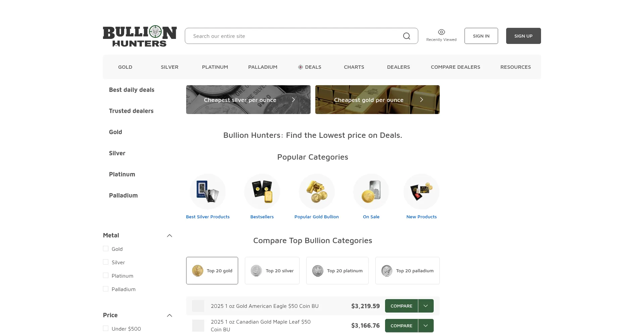This screenshot has width=644, height=333.
Task: Check the Under $500 price filter
Action: pos(106,329)
